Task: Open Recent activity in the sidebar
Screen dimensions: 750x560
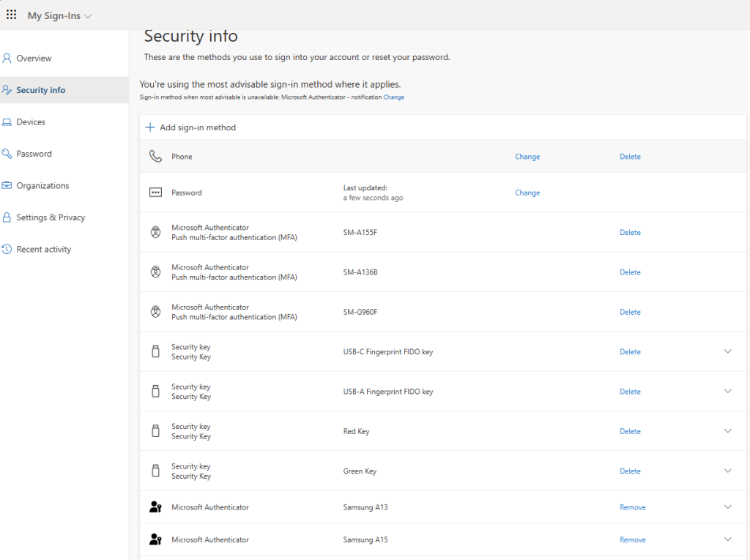Action: point(64,249)
